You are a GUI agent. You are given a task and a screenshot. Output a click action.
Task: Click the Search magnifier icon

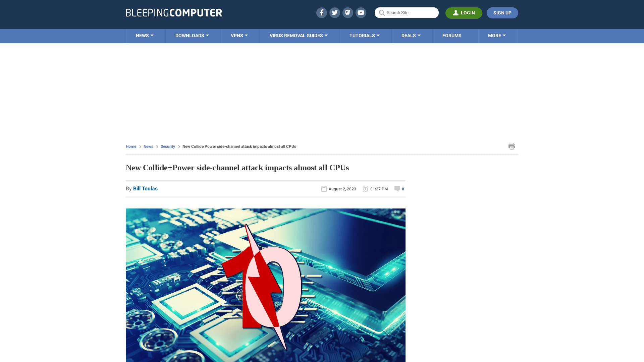(382, 12)
